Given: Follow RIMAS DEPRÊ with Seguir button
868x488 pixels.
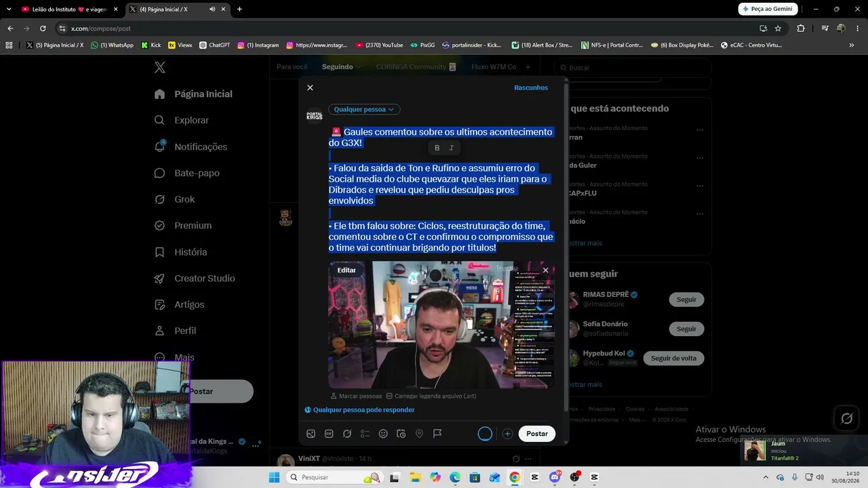Looking at the screenshot, I should [x=686, y=300].
